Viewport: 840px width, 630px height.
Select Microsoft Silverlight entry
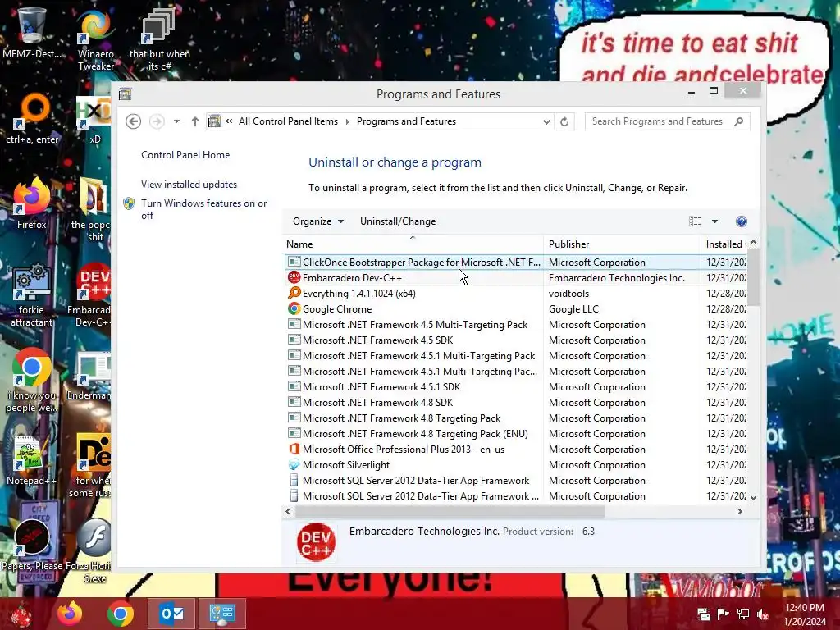[x=515, y=465]
